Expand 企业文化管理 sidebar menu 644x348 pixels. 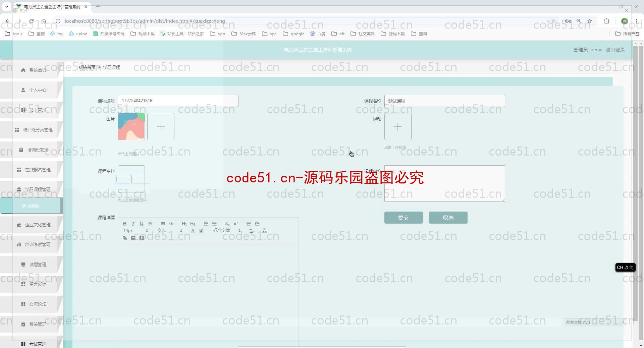[x=32, y=225]
